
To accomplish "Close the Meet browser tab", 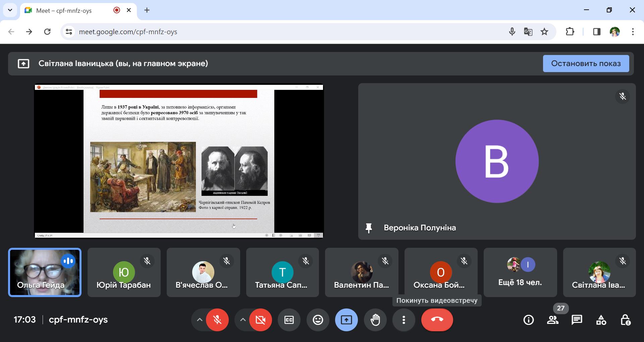I will pos(129,10).
